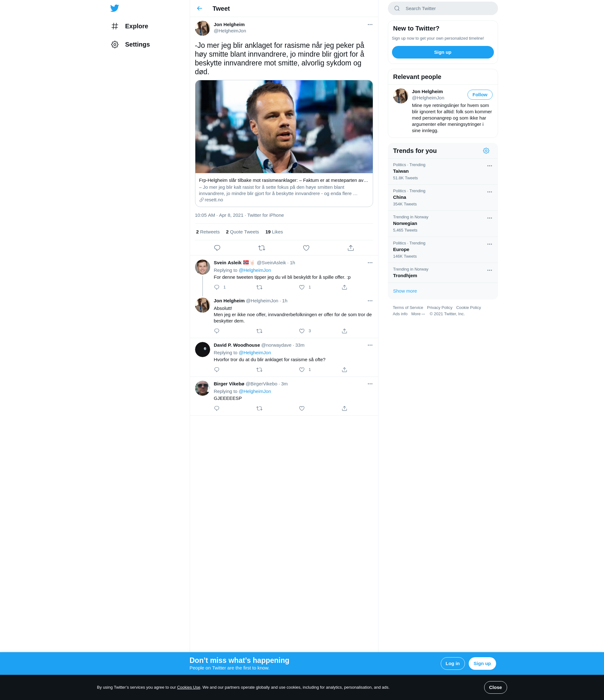Image resolution: width=604 pixels, height=700 pixels.
Task: Open Trends settings gear icon
Action: 486,151
